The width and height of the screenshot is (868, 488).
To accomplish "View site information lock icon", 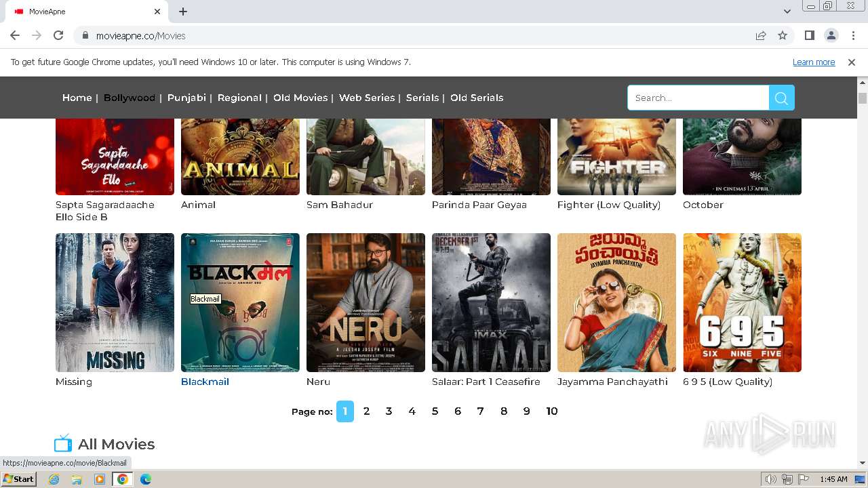I will (x=85, y=35).
